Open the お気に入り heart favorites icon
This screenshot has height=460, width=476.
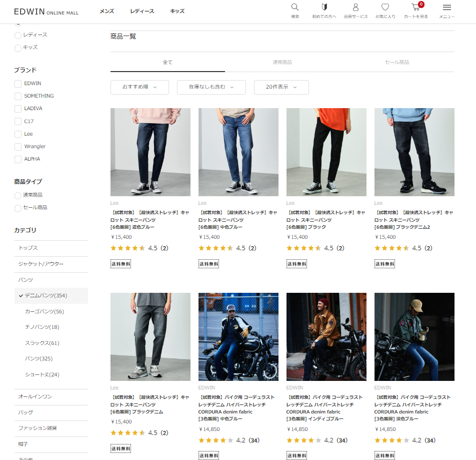point(385,8)
